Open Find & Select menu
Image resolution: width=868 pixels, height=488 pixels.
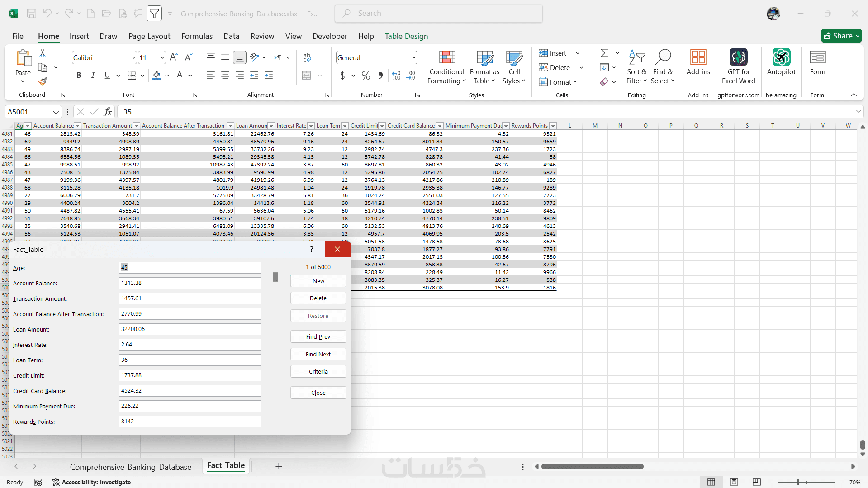point(663,67)
